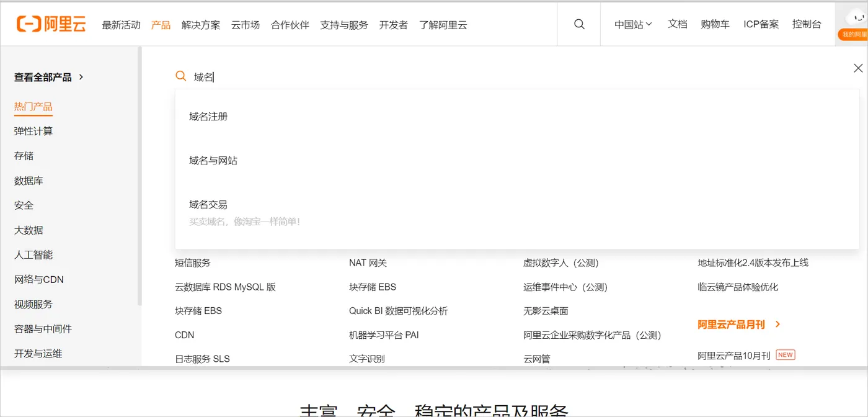Open 购物车

pyautogui.click(x=715, y=24)
